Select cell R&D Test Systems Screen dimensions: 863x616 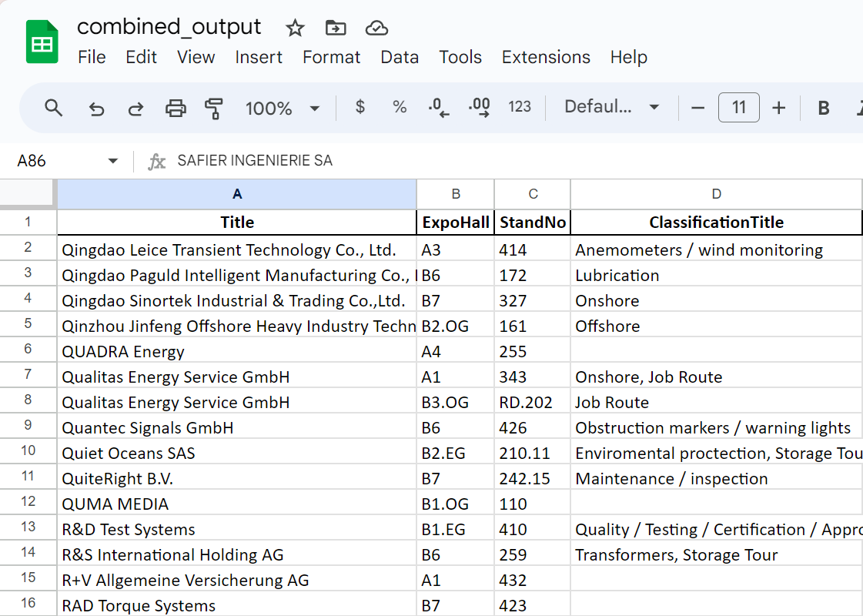point(236,529)
